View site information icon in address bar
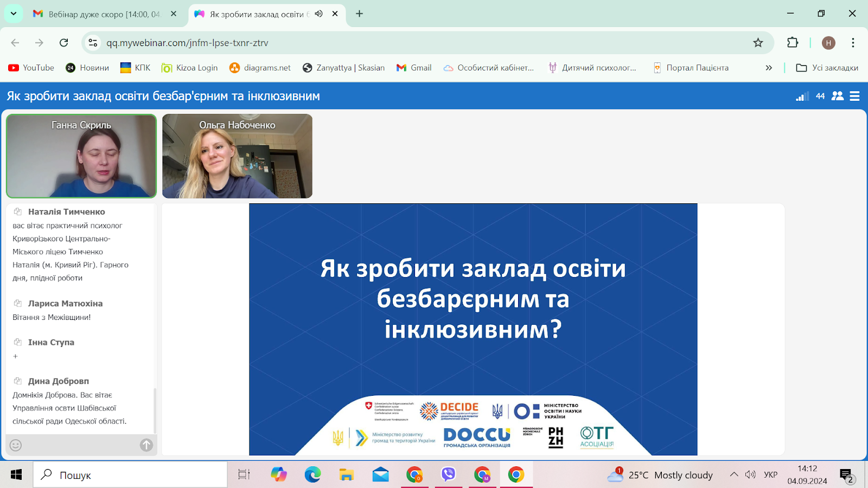Image resolution: width=868 pixels, height=488 pixels. coord(93,43)
